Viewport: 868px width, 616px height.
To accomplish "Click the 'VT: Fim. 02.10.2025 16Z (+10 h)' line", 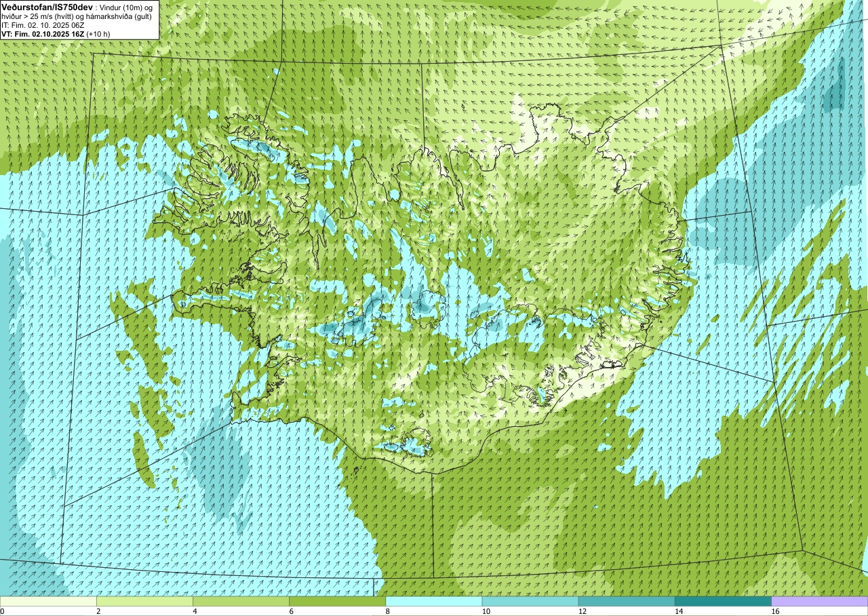I will (x=56, y=33).
